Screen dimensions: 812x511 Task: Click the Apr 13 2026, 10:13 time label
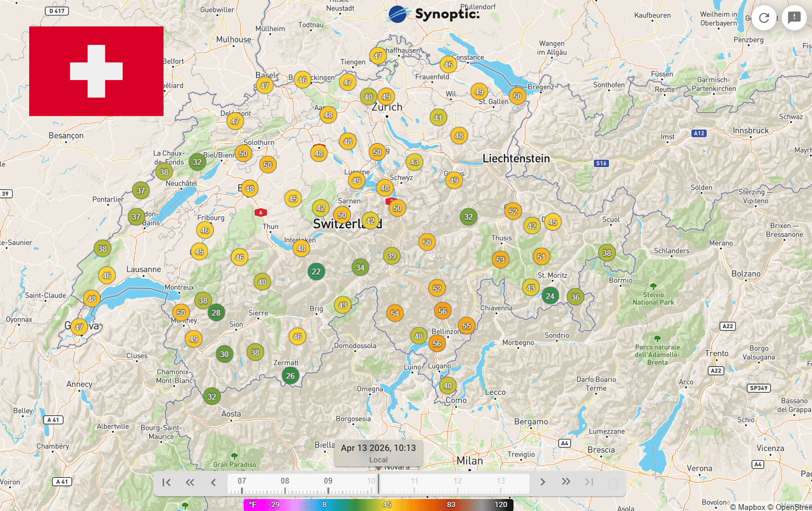379,447
